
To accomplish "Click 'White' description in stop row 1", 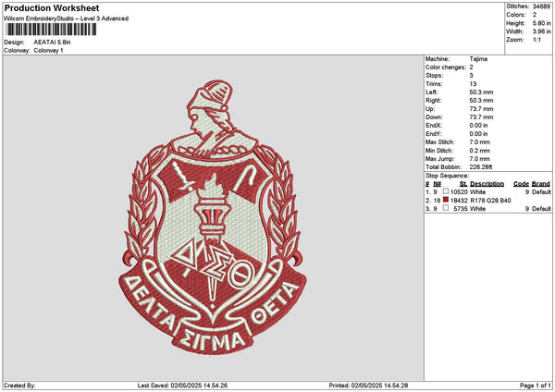I will 477,192.
